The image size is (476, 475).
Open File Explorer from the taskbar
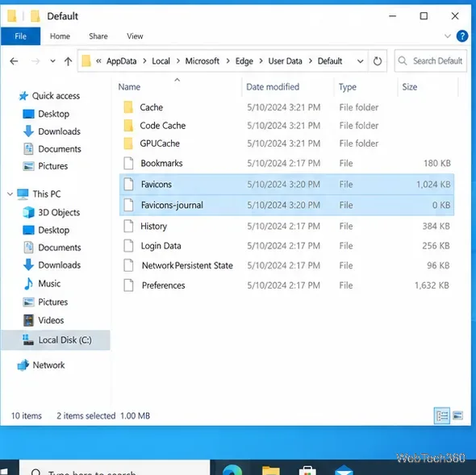tap(271, 470)
